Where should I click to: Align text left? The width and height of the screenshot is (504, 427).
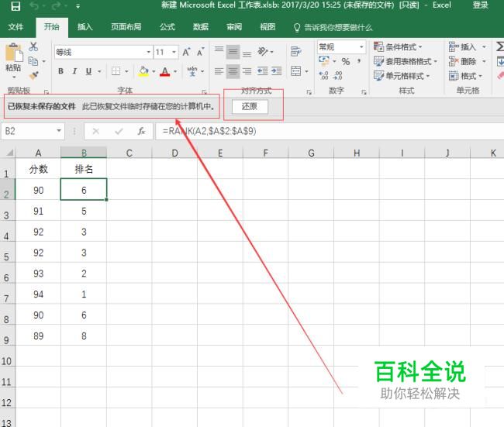pos(219,71)
